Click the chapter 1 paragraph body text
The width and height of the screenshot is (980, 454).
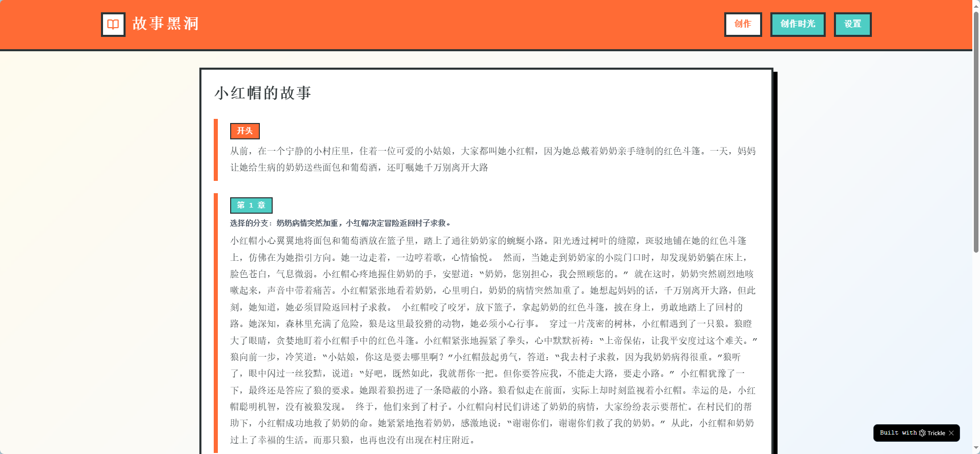pos(493,340)
